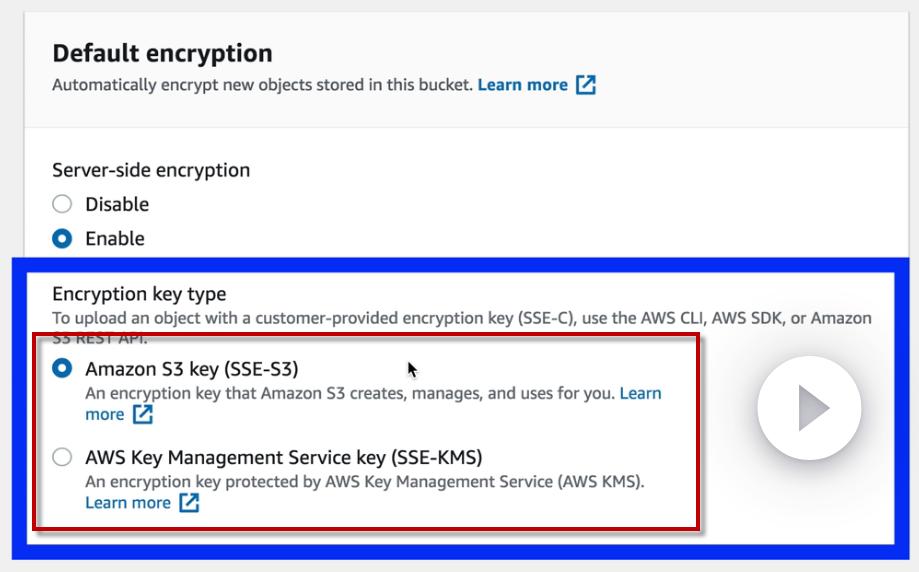The image size is (919, 572).
Task: Open Learn more link under Default encryption
Action: coord(522,85)
